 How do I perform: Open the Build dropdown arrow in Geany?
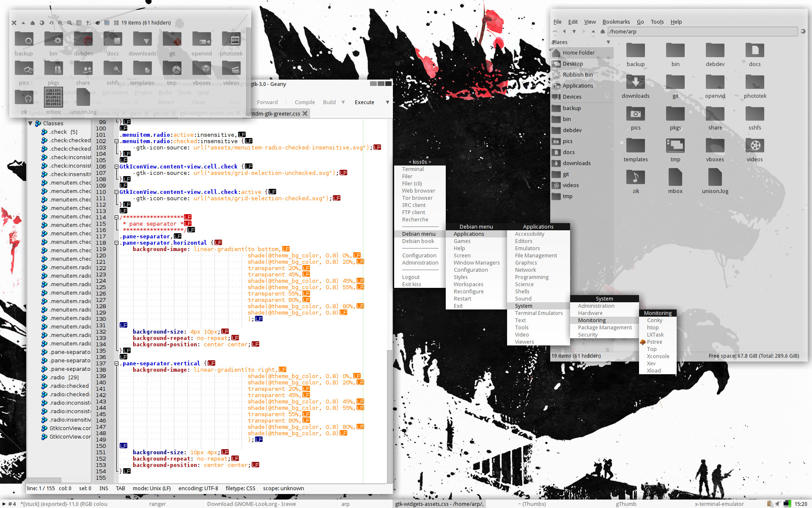point(343,102)
